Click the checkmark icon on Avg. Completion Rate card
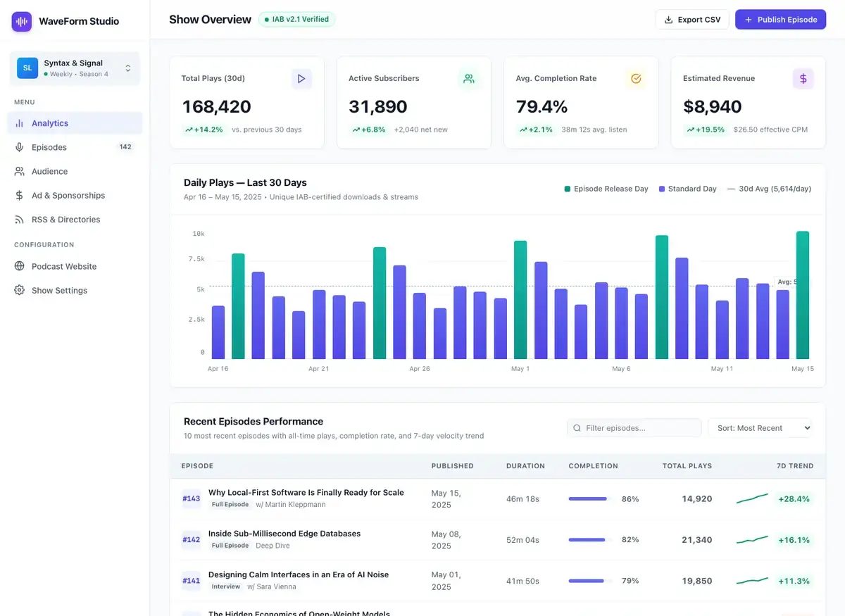The image size is (845, 616). click(x=636, y=79)
